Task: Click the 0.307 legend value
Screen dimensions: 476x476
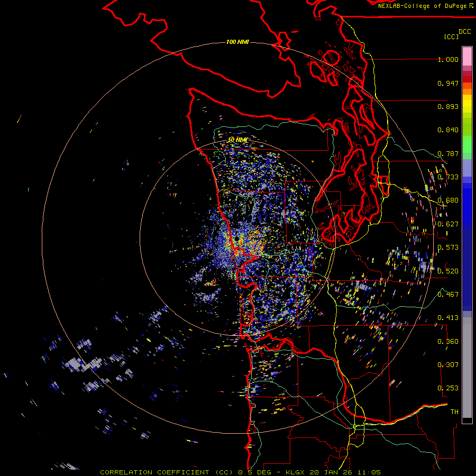Action: pos(448,364)
